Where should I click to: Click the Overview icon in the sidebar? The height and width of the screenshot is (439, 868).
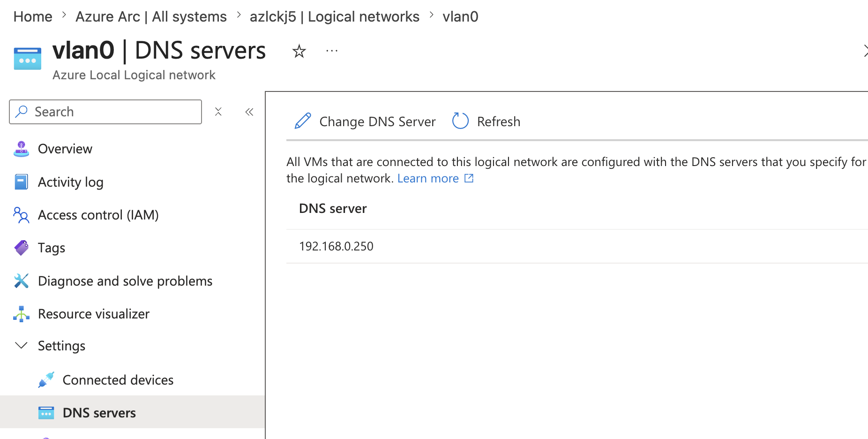click(x=21, y=149)
